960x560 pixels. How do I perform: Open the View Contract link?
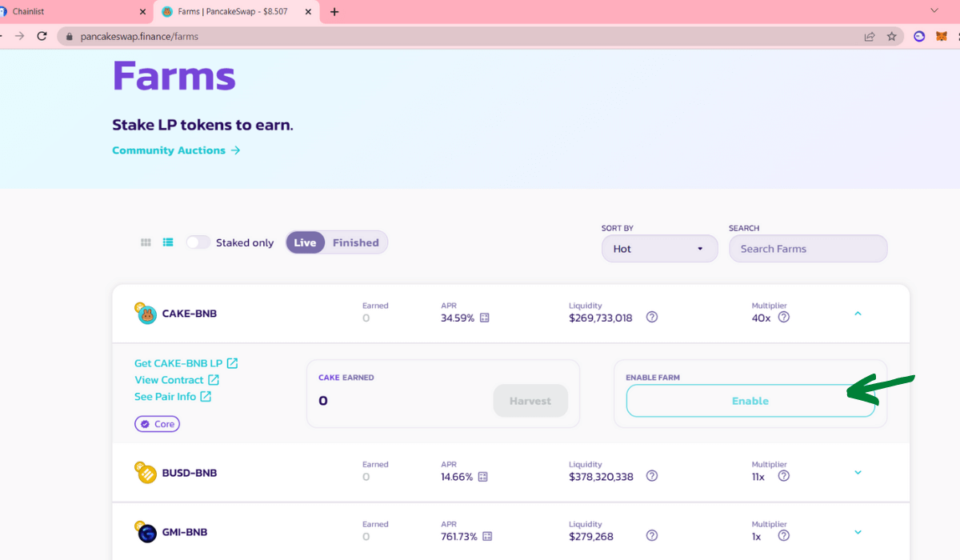point(177,380)
